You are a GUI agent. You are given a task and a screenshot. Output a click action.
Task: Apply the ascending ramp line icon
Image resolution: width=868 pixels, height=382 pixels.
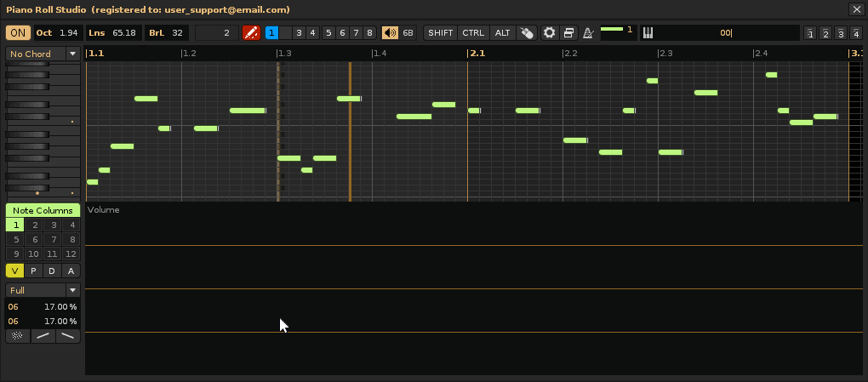click(x=43, y=336)
